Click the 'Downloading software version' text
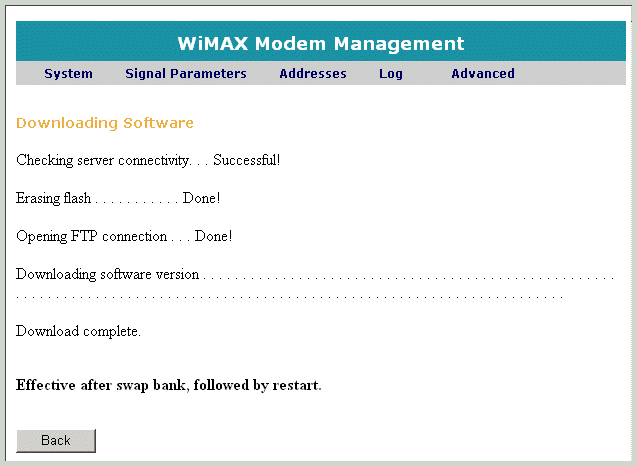This screenshot has height=466, width=637. (x=107, y=275)
